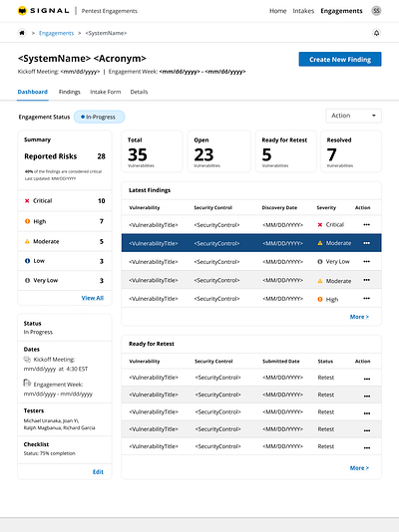Switch to the Dashboard tab

click(33, 92)
